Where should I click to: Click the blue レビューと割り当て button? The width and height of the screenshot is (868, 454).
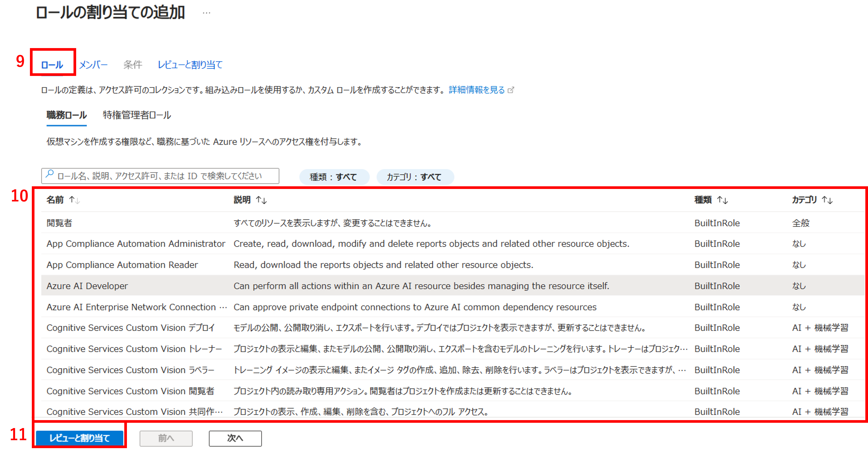point(80,438)
